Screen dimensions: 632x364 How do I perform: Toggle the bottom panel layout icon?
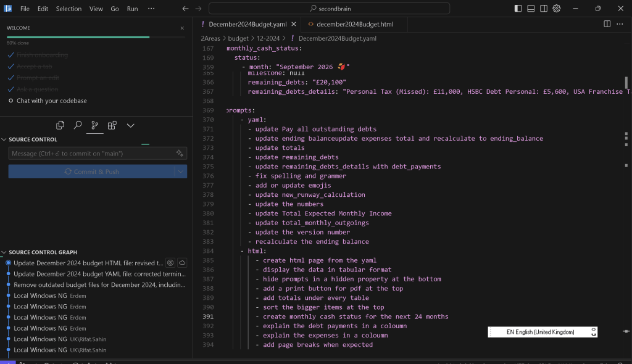coord(531,9)
